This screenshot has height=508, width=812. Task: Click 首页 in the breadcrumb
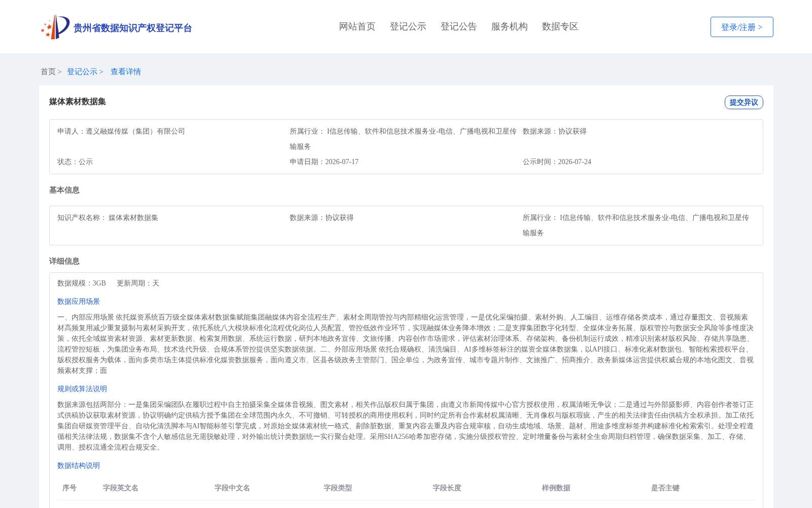(48, 72)
